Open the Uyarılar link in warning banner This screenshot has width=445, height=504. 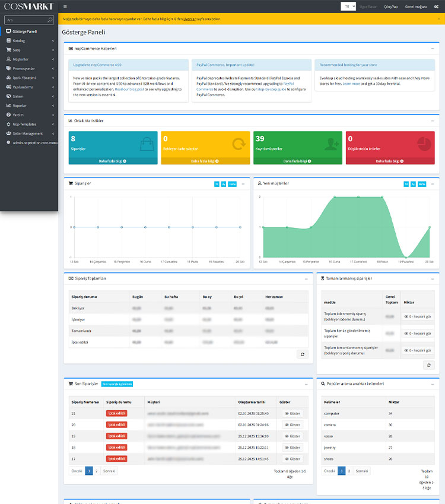point(189,19)
